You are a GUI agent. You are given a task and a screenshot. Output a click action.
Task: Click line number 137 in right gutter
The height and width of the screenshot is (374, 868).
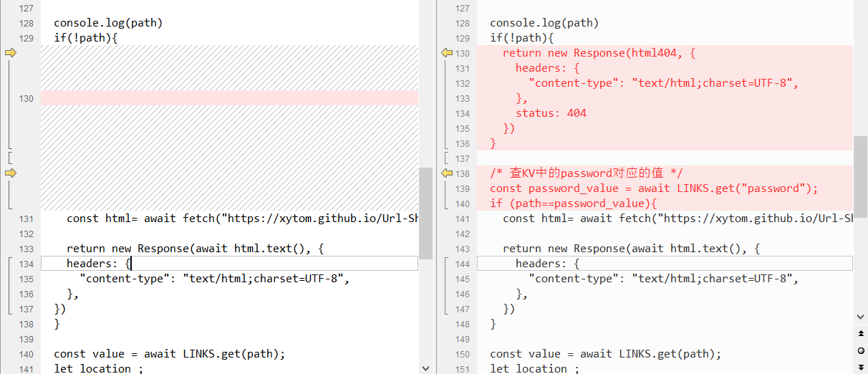[463, 158]
